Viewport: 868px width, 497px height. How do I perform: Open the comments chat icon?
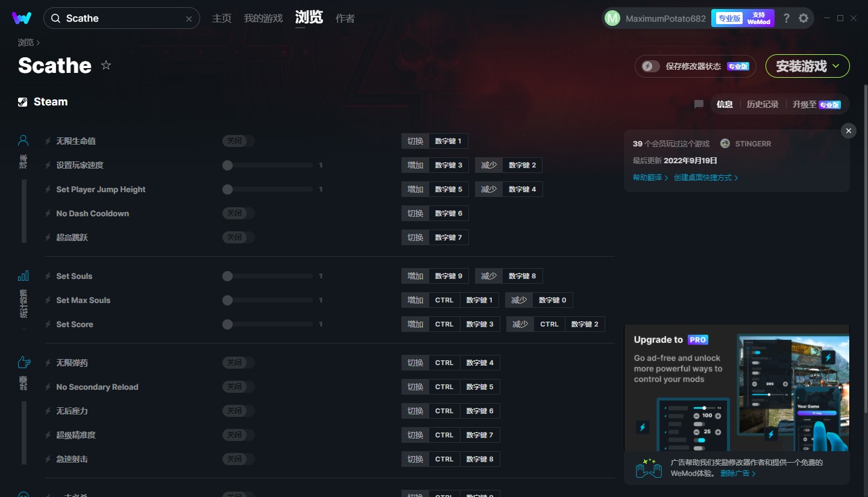pos(699,104)
